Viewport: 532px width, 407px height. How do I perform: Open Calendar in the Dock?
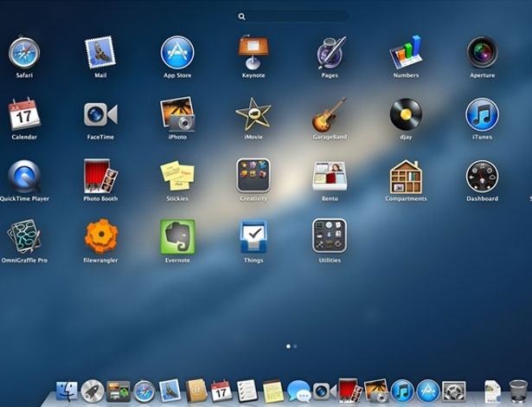point(221,391)
